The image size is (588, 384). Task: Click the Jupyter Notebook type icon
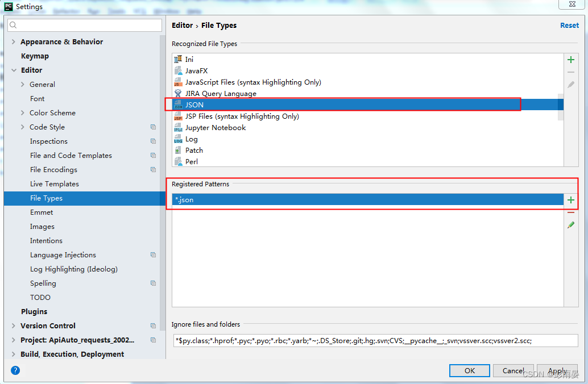(178, 127)
